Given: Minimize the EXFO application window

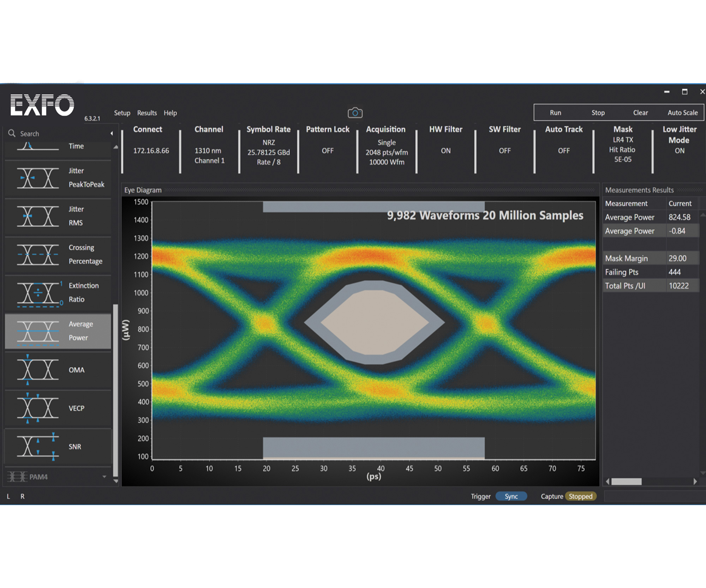Looking at the screenshot, I should tap(667, 92).
